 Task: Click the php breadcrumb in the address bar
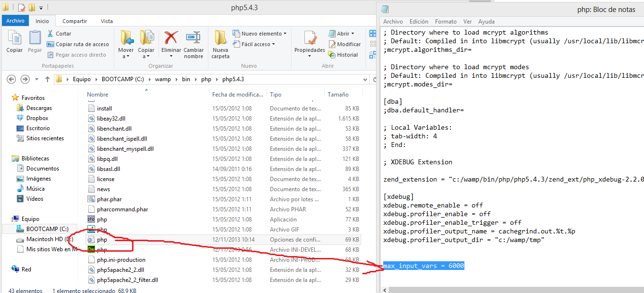tap(207, 79)
